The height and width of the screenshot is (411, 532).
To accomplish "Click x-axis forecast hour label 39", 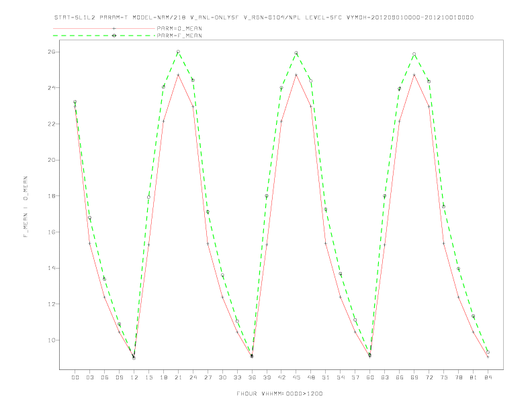I will click(x=267, y=377).
